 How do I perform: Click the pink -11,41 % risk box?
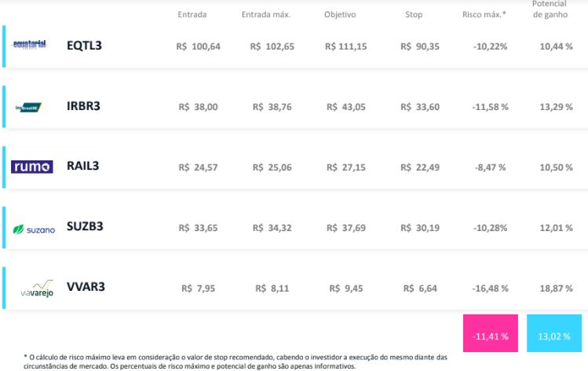pos(491,333)
